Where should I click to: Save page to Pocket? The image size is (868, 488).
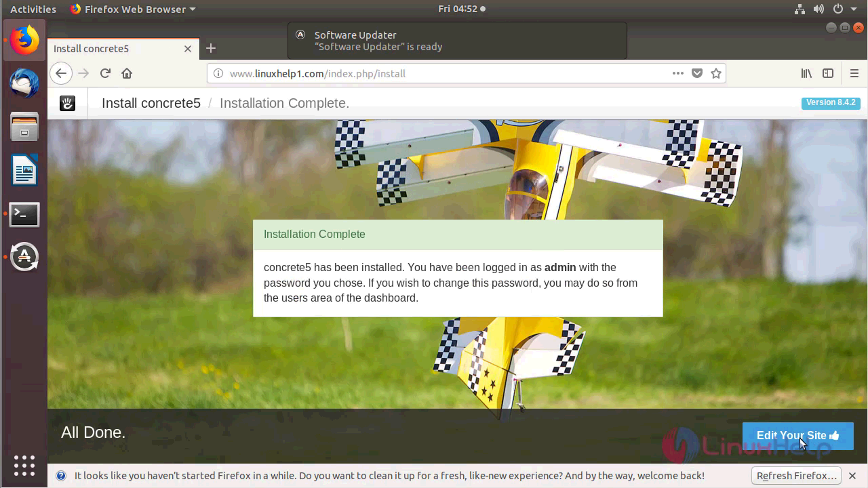[x=697, y=73]
